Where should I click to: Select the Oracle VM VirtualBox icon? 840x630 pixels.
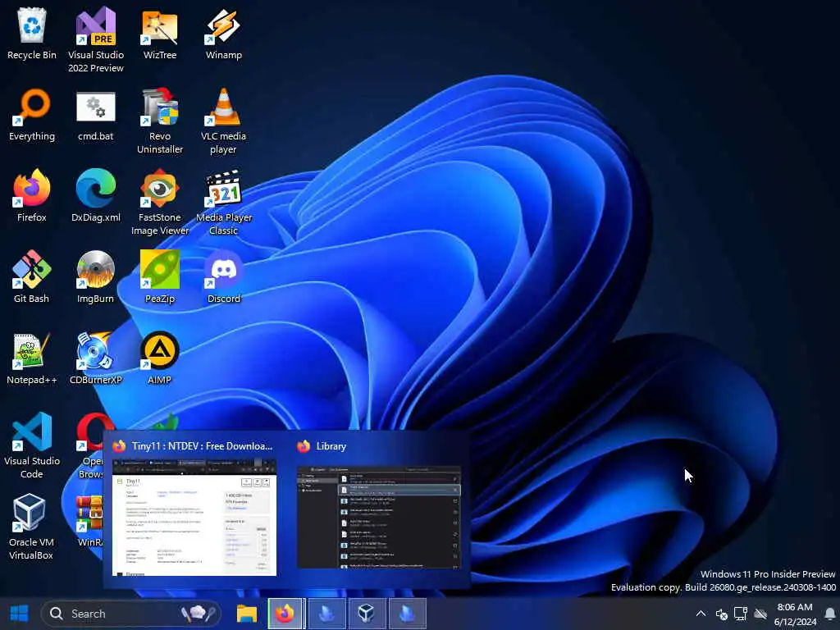click(x=30, y=527)
